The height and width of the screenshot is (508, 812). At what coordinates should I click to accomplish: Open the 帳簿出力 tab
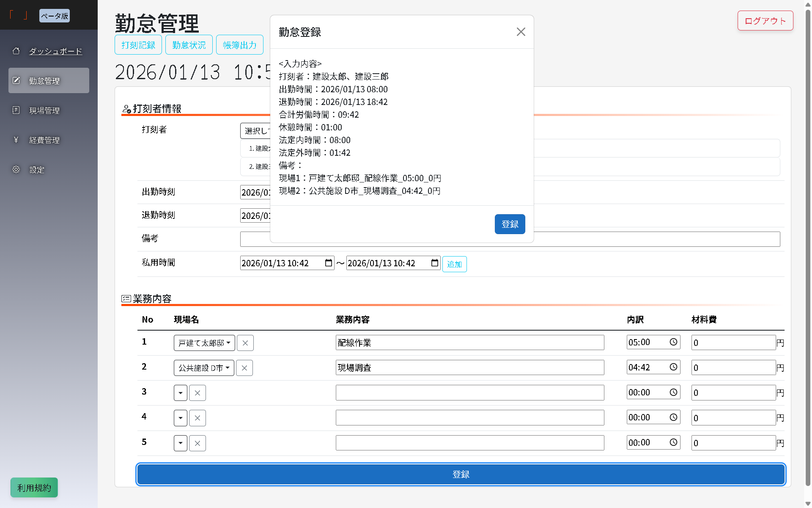click(x=239, y=44)
